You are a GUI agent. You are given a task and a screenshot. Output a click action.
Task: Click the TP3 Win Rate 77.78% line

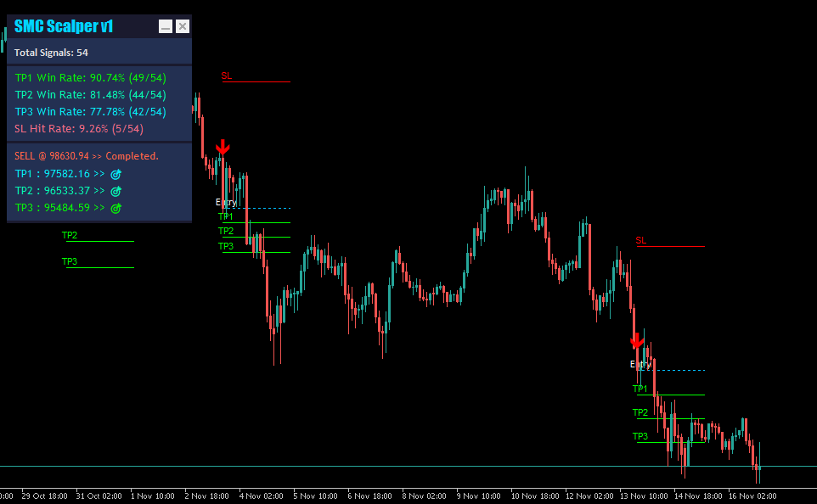91,111
